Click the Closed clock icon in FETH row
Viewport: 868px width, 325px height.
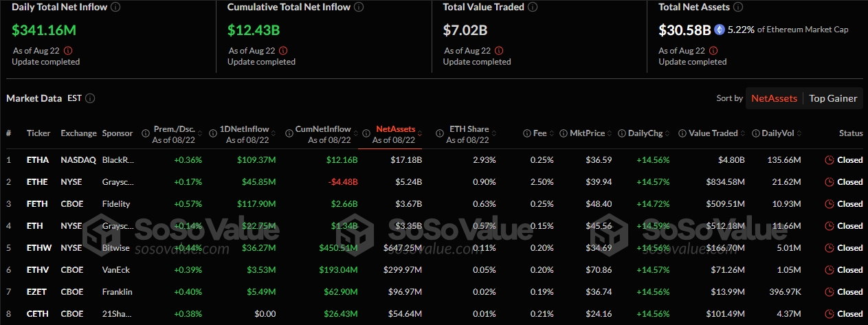click(x=830, y=204)
